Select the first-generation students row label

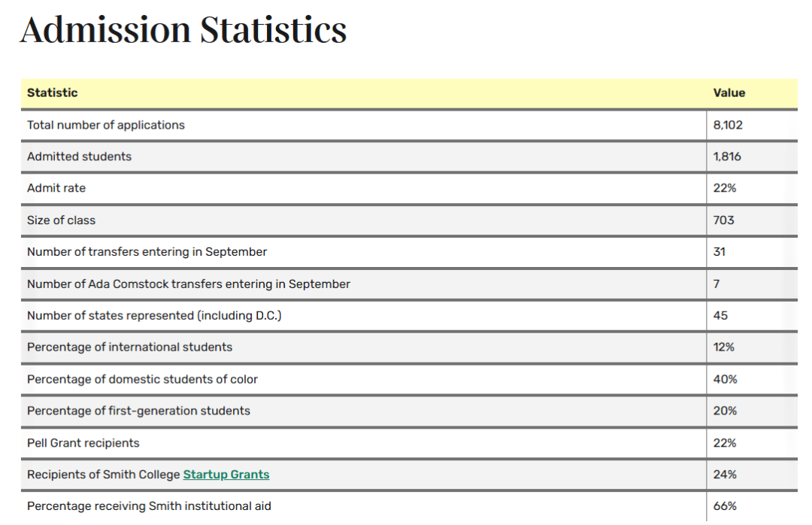[x=138, y=411]
